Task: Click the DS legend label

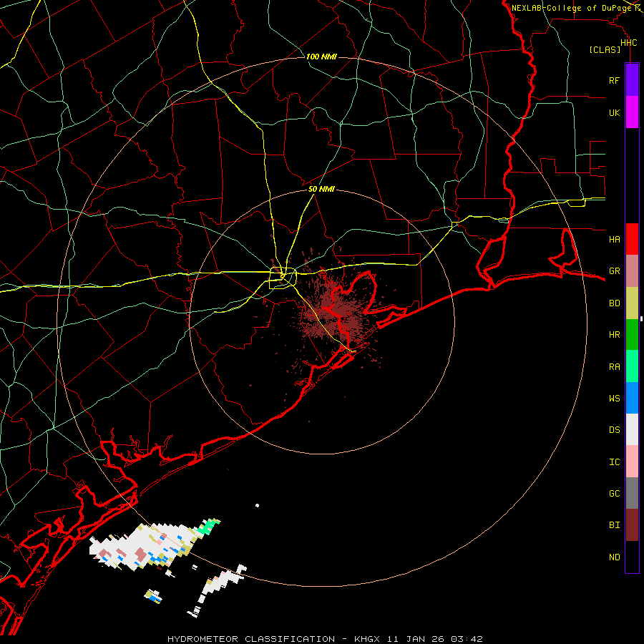Action: (x=614, y=430)
